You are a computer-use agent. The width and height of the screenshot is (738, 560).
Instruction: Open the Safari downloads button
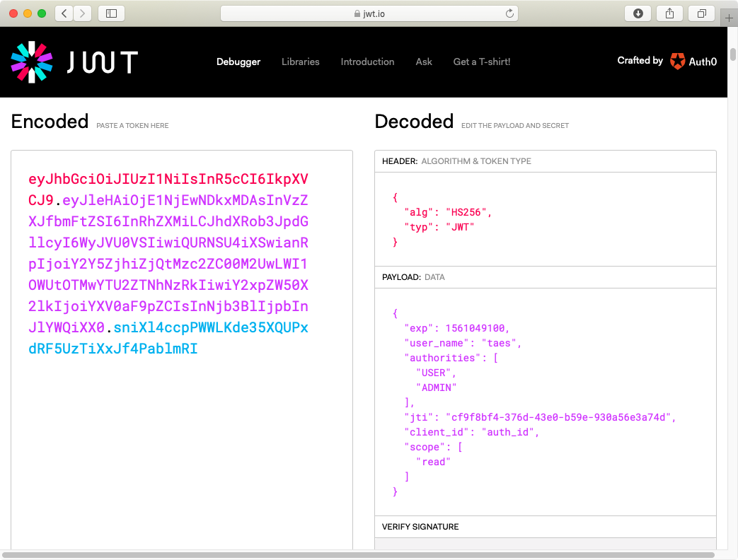[x=638, y=13]
